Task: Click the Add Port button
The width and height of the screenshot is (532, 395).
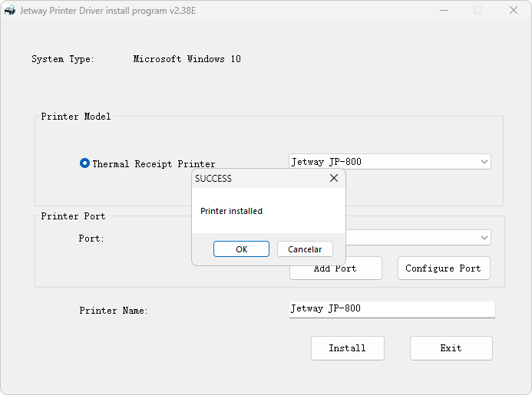Action: [x=335, y=268]
